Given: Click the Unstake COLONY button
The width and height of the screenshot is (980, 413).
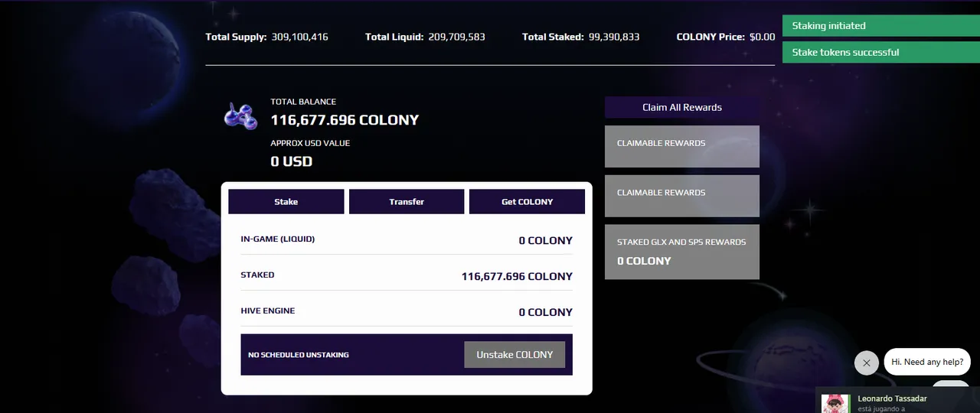Looking at the screenshot, I should pos(514,355).
